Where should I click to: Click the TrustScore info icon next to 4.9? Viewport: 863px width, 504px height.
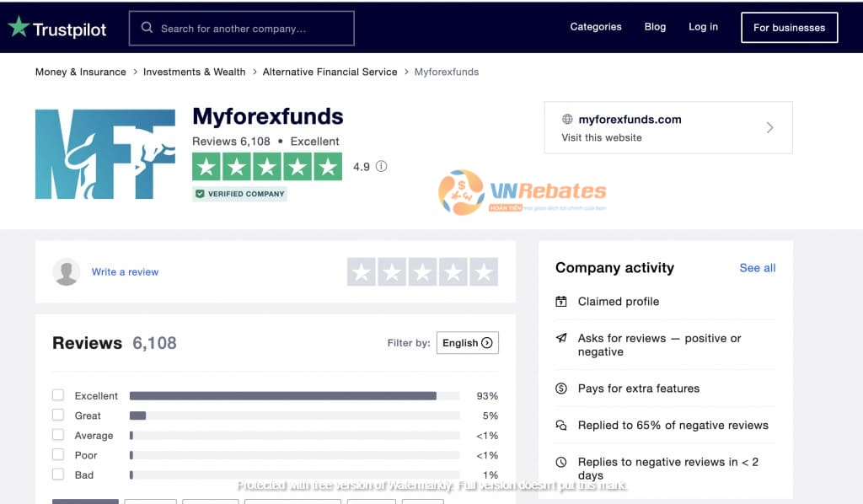[x=382, y=166]
